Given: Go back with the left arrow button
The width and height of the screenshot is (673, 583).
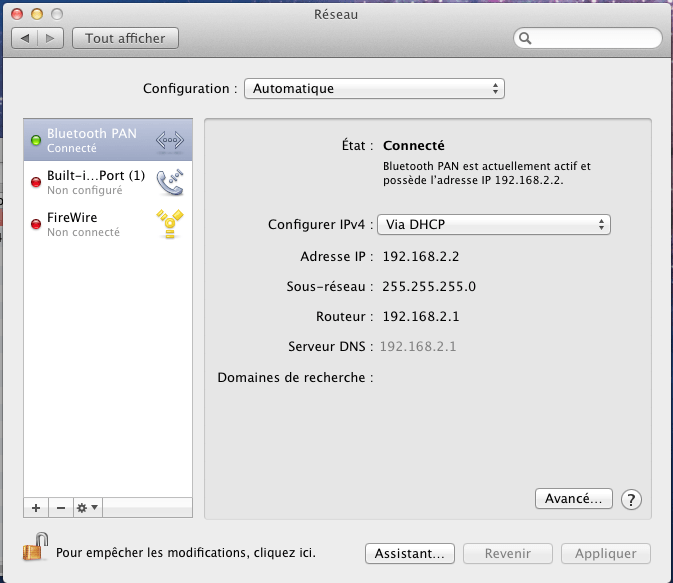Looking at the screenshot, I should click(x=25, y=39).
